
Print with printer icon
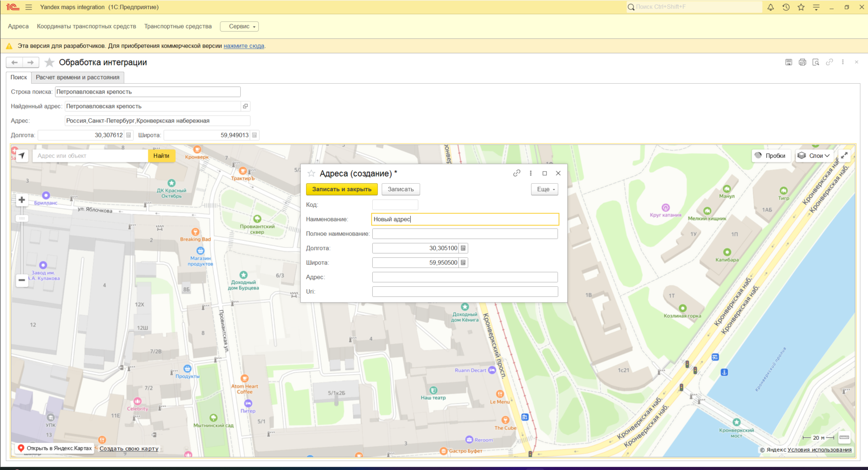click(x=802, y=62)
